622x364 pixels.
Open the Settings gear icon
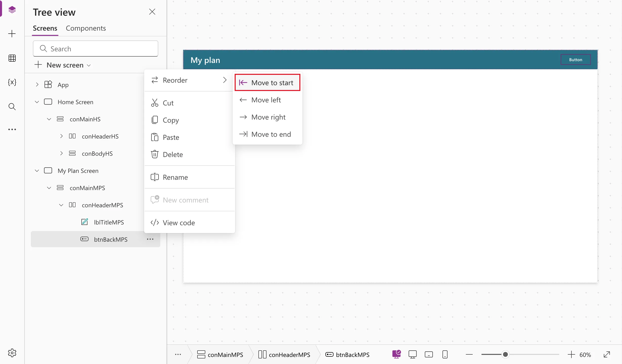click(12, 353)
